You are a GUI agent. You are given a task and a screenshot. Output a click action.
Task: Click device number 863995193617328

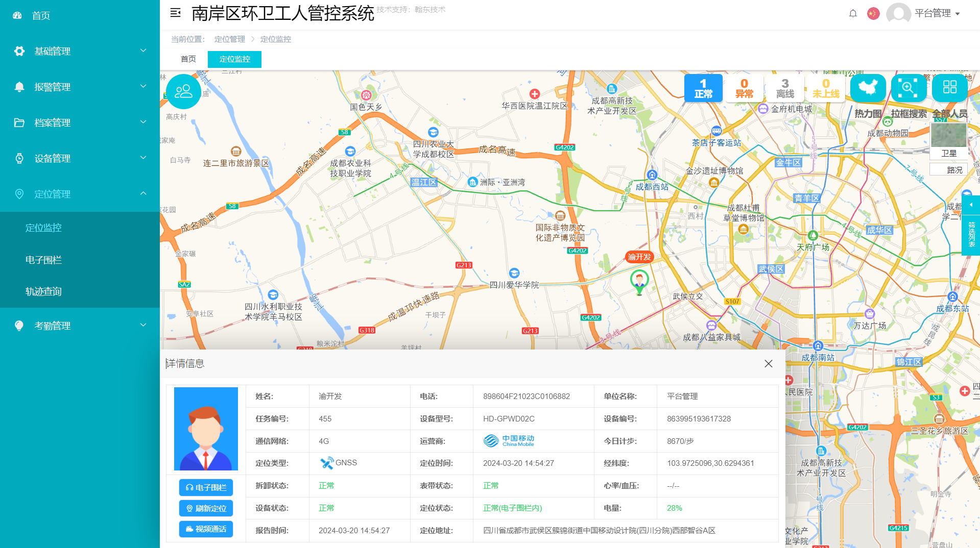699,419
